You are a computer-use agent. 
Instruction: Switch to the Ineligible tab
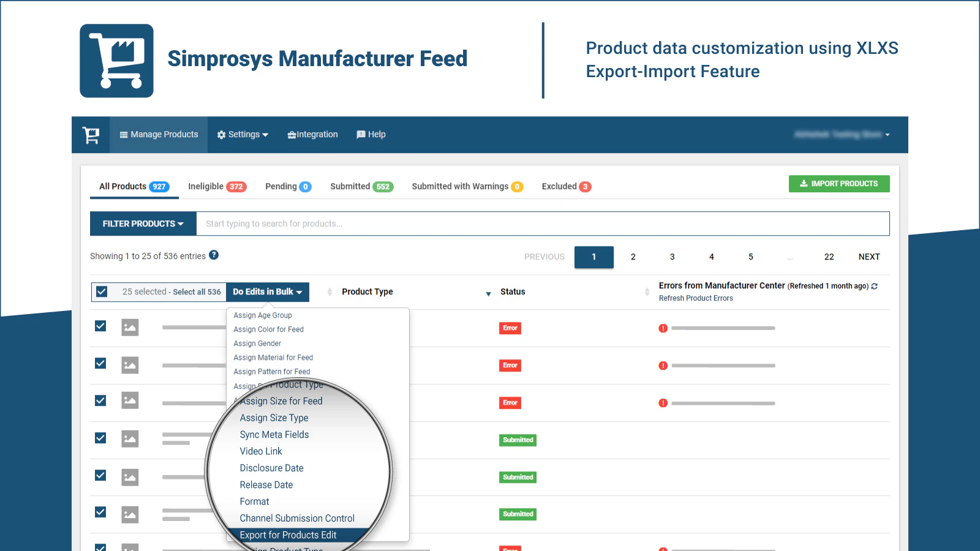click(217, 187)
